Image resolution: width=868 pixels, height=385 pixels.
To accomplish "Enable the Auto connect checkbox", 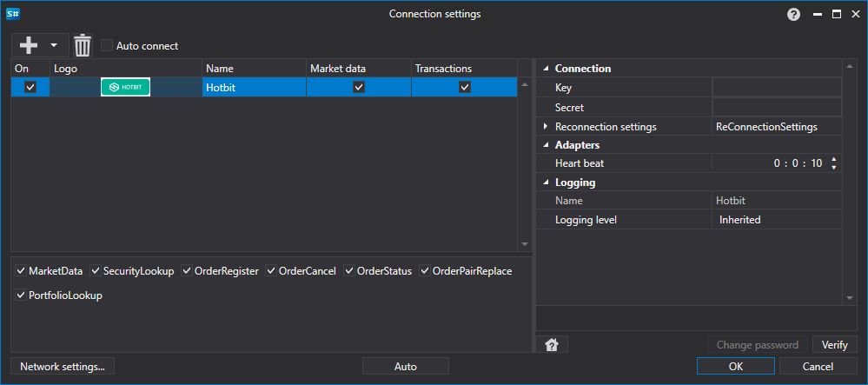I will (107, 45).
